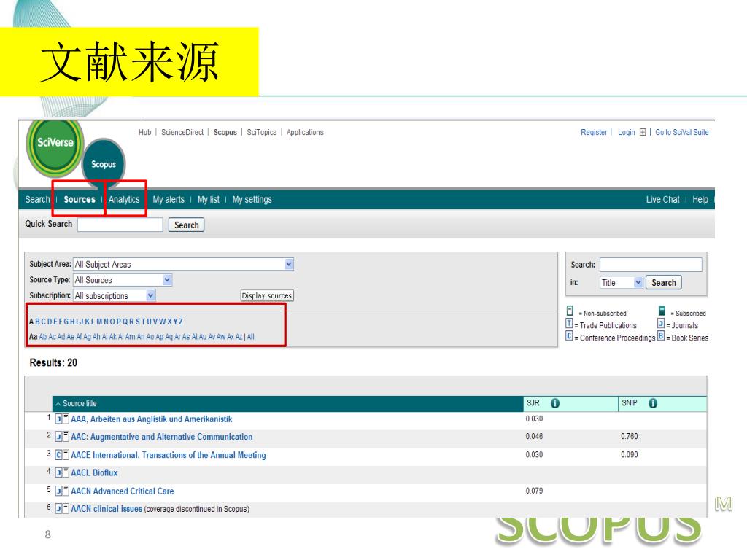Click subscription icon for AAC: Augmentative row

(66, 436)
